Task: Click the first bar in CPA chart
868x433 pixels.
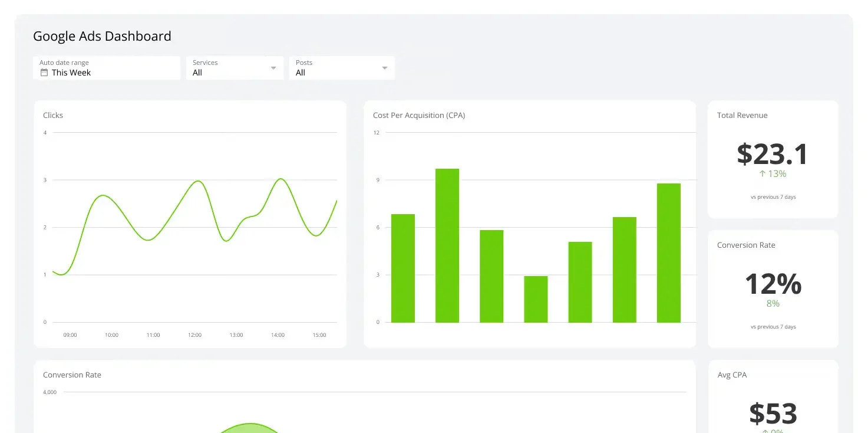Action: coord(403,268)
